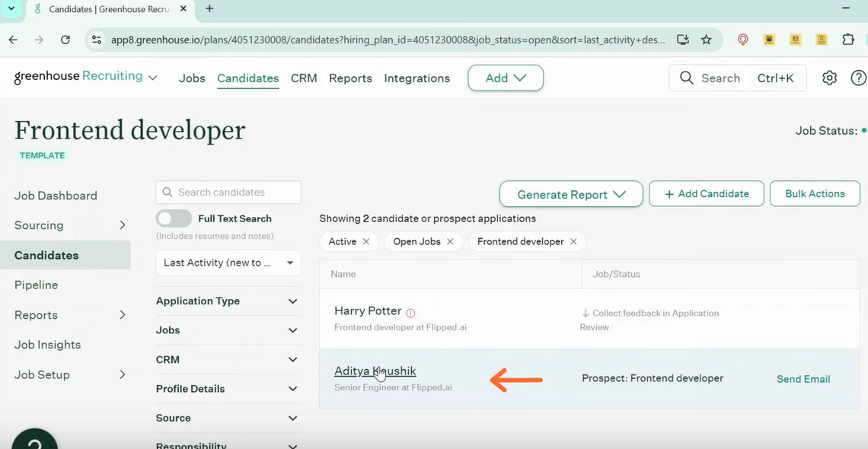Bookmark this page with star icon

tap(707, 40)
